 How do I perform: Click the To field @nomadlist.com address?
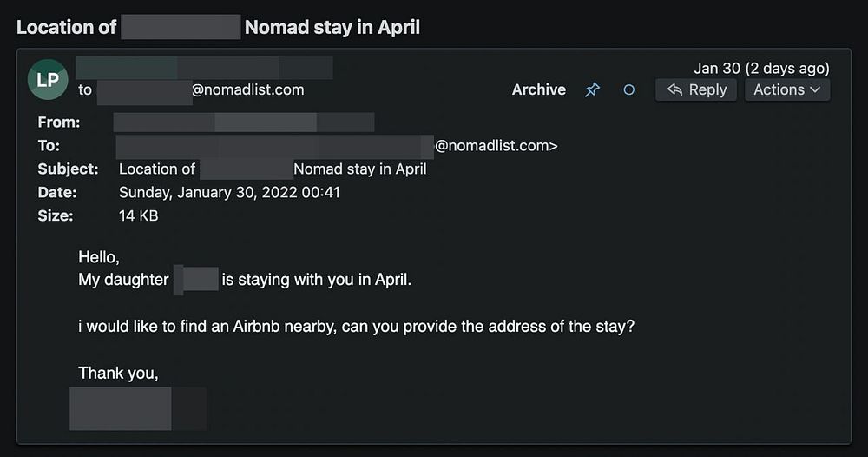tap(496, 146)
